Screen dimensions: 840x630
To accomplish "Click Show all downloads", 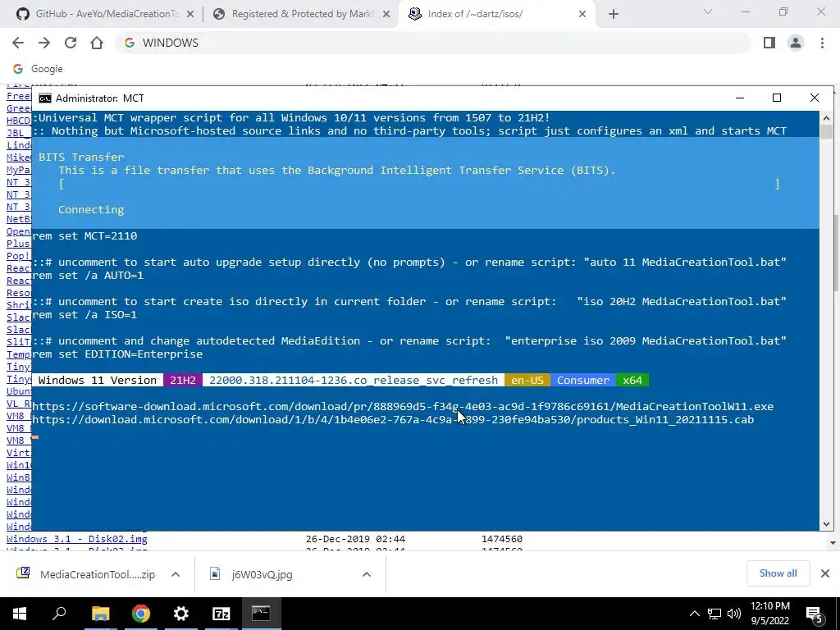I will click(x=778, y=573).
